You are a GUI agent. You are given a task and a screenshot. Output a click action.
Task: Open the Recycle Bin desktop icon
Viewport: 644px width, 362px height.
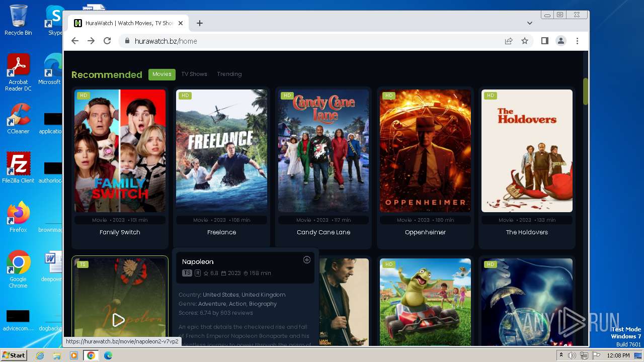[18, 21]
